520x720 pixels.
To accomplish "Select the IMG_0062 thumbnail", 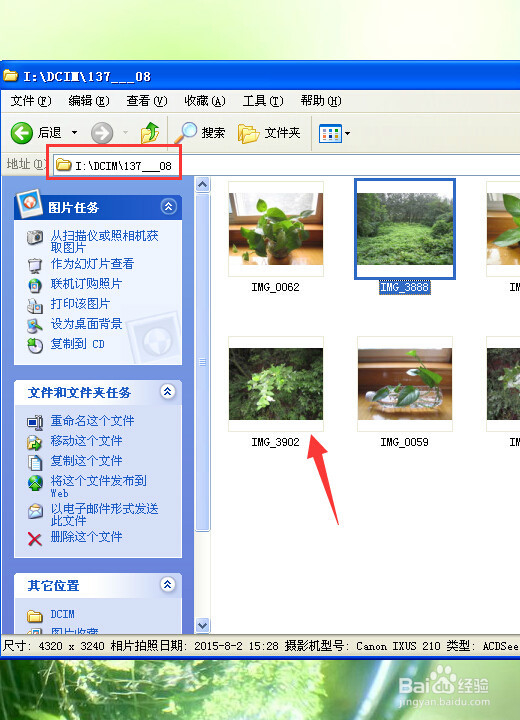I will point(276,229).
